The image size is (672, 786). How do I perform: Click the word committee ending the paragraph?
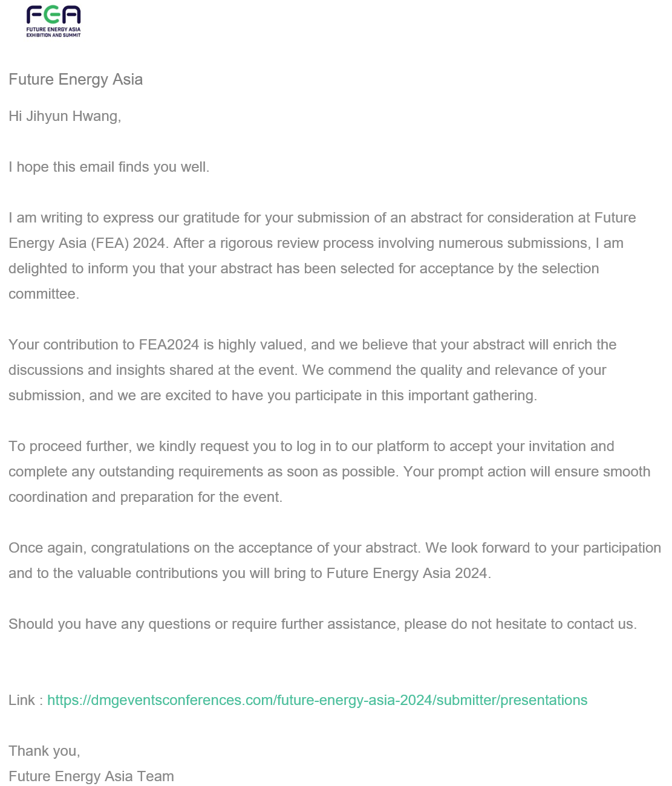44,294
